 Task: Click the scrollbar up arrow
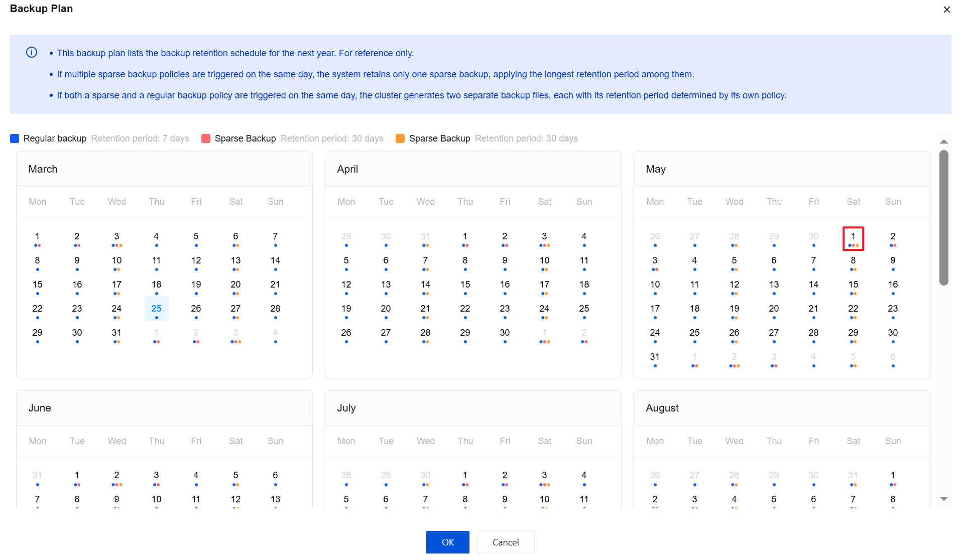coord(944,142)
